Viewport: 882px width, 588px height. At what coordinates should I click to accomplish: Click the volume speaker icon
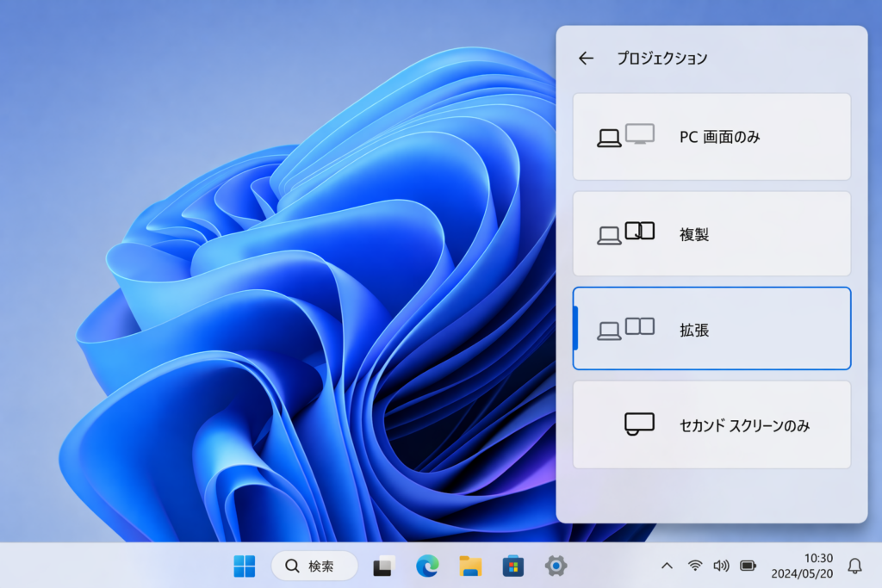[721, 566]
